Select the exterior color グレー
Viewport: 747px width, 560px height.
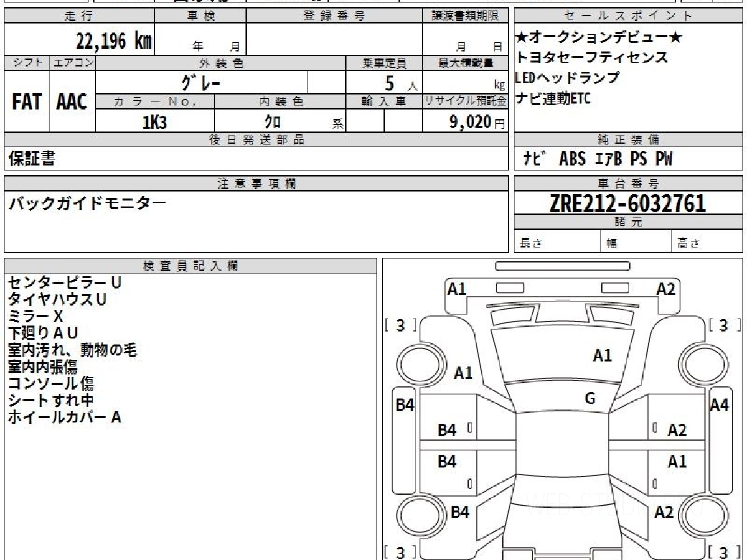(x=201, y=82)
